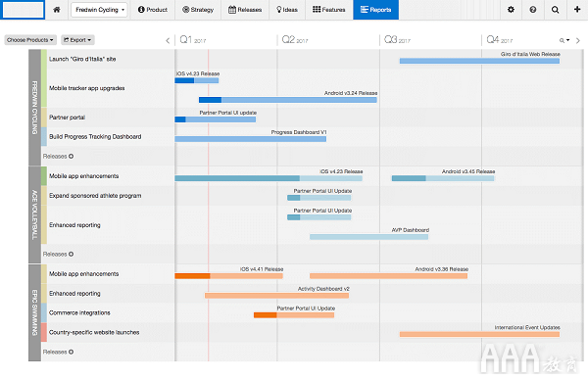Switch to the Strategy tab

click(x=198, y=10)
